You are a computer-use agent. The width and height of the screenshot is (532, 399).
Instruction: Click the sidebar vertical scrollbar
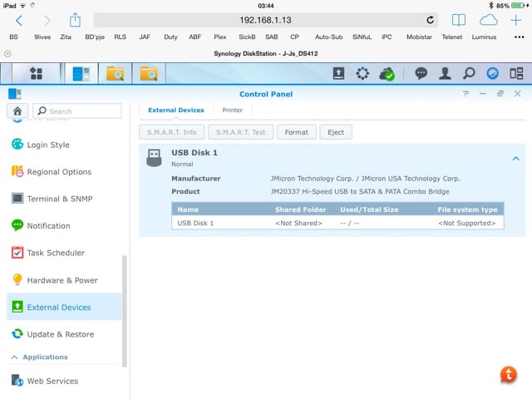click(x=126, y=308)
